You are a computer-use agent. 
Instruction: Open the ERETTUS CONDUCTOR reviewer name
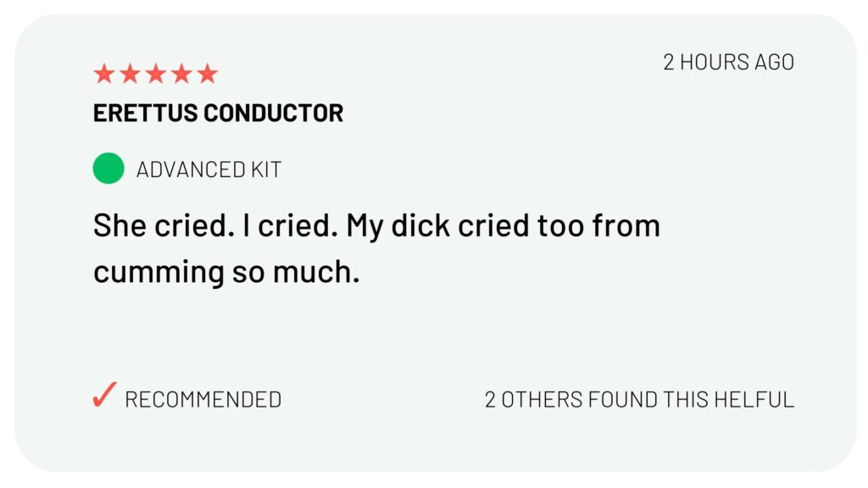click(218, 114)
